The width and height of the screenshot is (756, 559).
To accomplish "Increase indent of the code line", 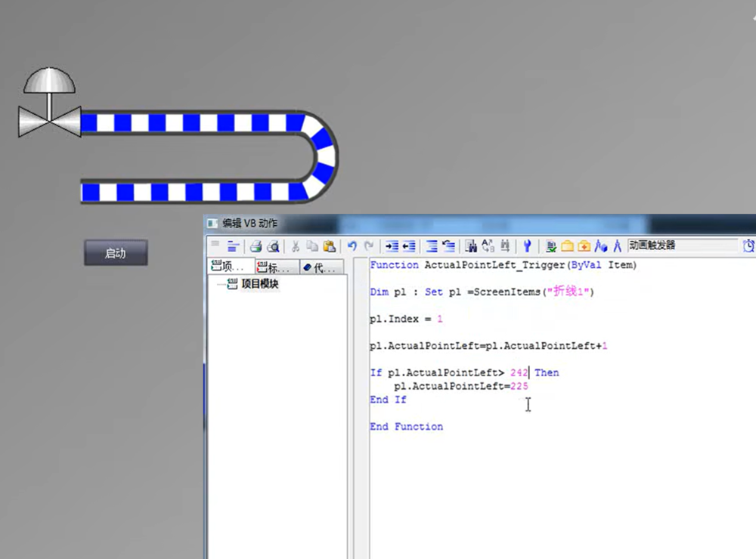I will coord(392,246).
